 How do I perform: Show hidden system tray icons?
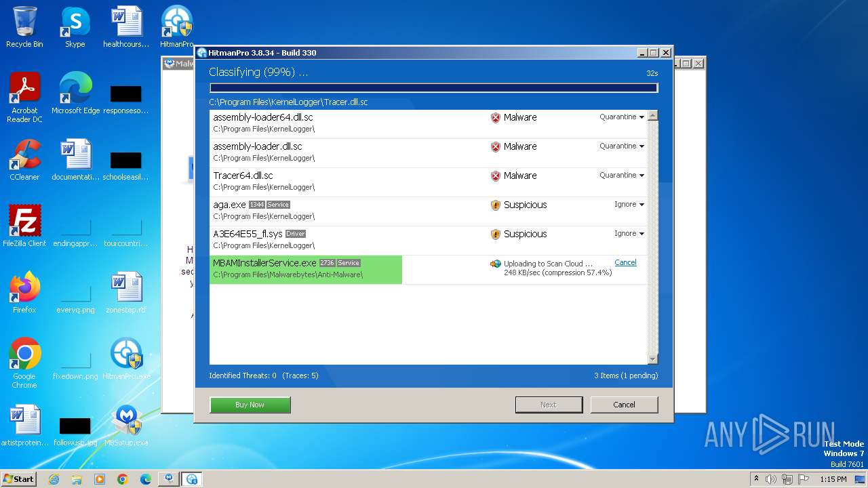pos(757,479)
